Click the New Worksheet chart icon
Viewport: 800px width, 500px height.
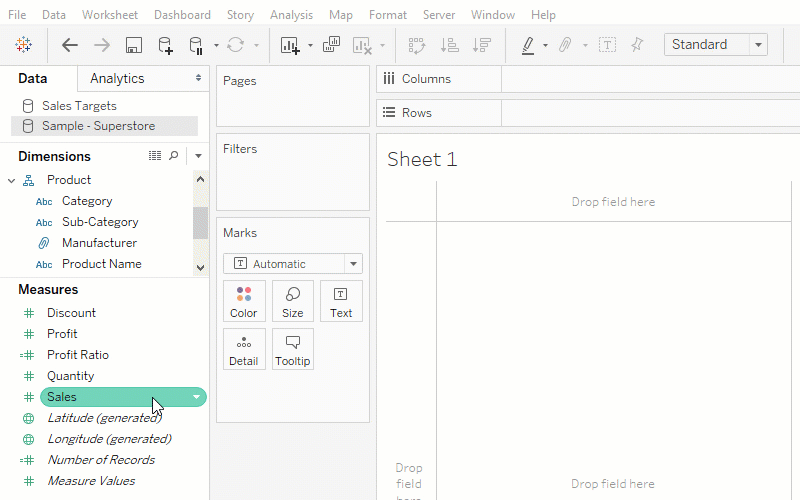click(290, 45)
